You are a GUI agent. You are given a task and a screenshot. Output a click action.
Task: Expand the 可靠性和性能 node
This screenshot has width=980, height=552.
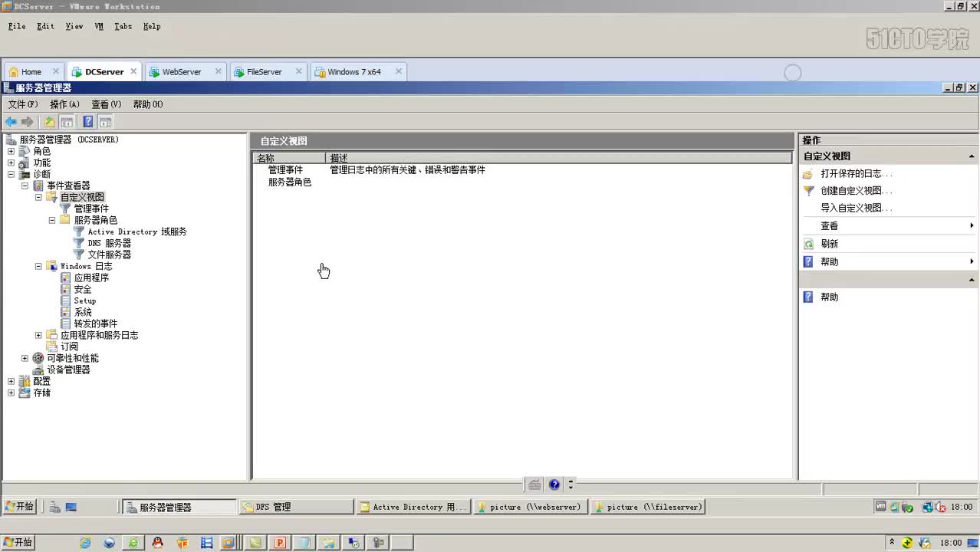[25, 358]
